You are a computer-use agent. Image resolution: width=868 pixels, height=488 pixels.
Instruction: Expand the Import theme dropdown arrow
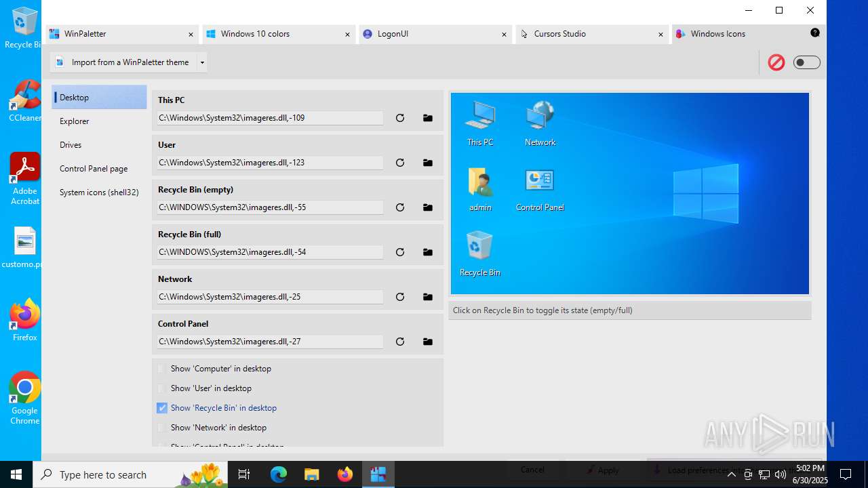coord(202,62)
